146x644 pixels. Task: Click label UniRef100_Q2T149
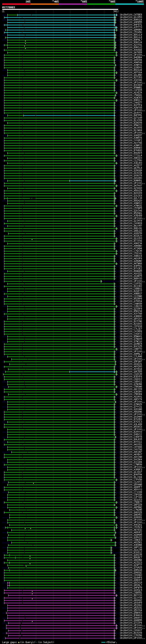pyautogui.click(x=131, y=118)
